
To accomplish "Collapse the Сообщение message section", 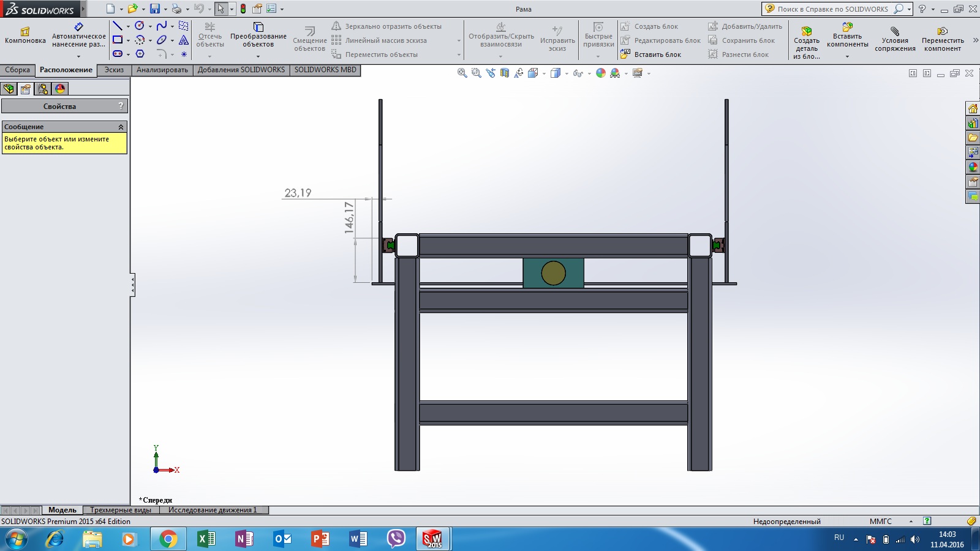I will pyautogui.click(x=121, y=127).
